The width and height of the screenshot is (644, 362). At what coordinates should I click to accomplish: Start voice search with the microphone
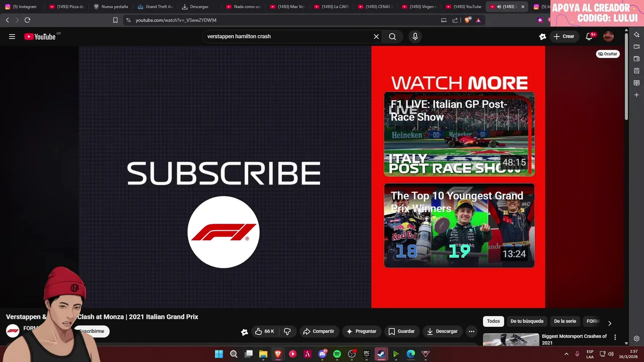415,36
